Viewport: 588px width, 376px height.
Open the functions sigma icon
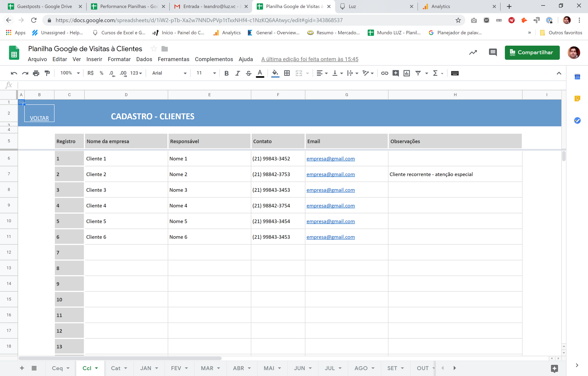435,73
